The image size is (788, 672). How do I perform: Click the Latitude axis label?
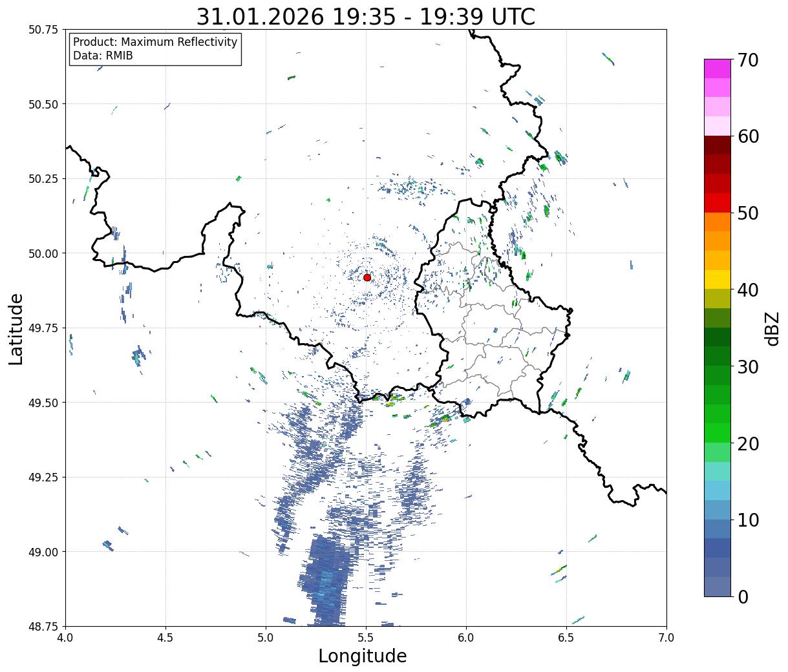click(16, 328)
